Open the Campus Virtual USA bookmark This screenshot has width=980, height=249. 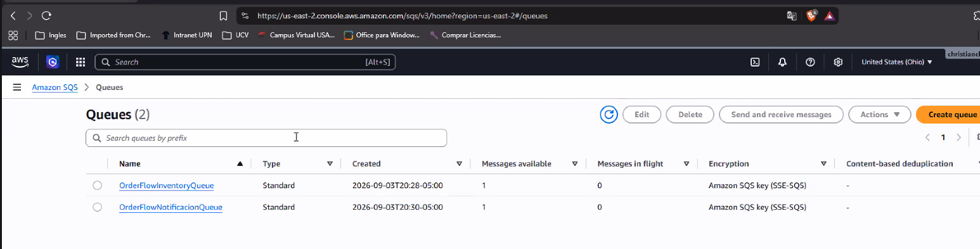(x=296, y=35)
